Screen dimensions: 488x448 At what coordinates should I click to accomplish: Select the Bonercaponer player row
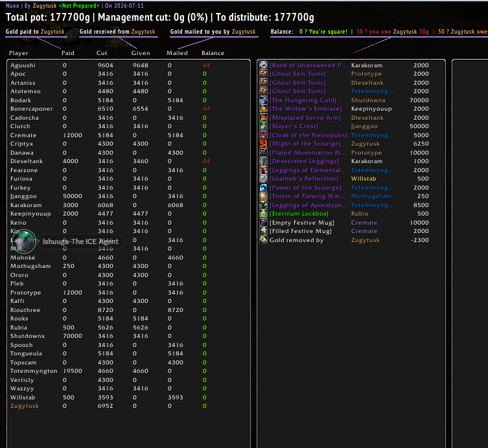128,109
